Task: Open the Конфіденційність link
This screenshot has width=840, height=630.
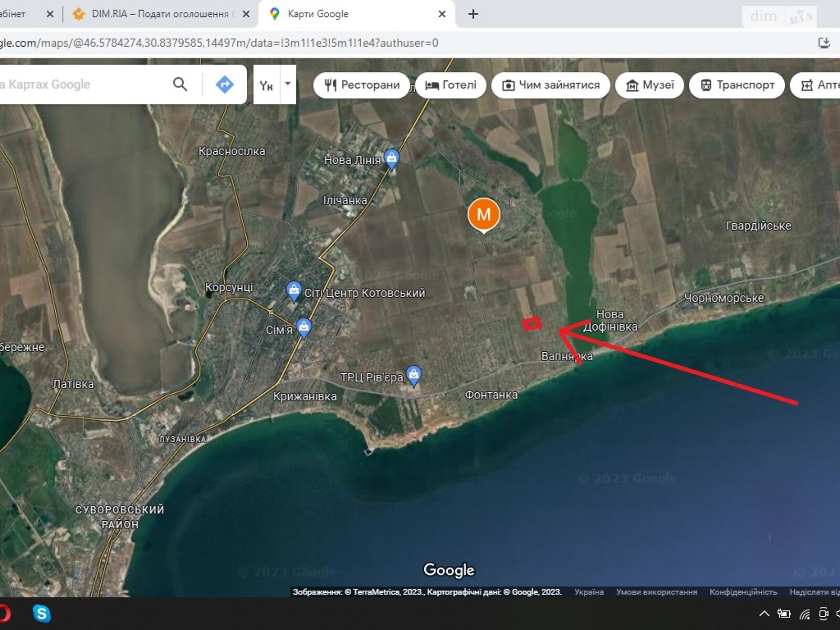Action: pos(743,592)
